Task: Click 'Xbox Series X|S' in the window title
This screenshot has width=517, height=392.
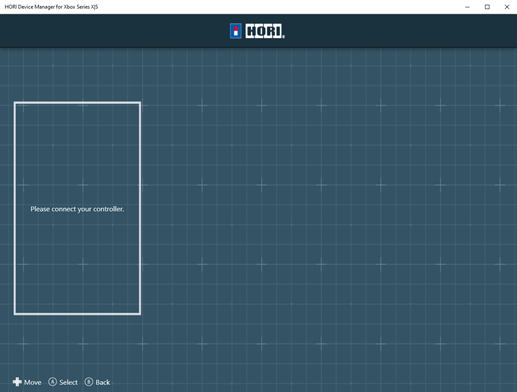Action: point(81,7)
